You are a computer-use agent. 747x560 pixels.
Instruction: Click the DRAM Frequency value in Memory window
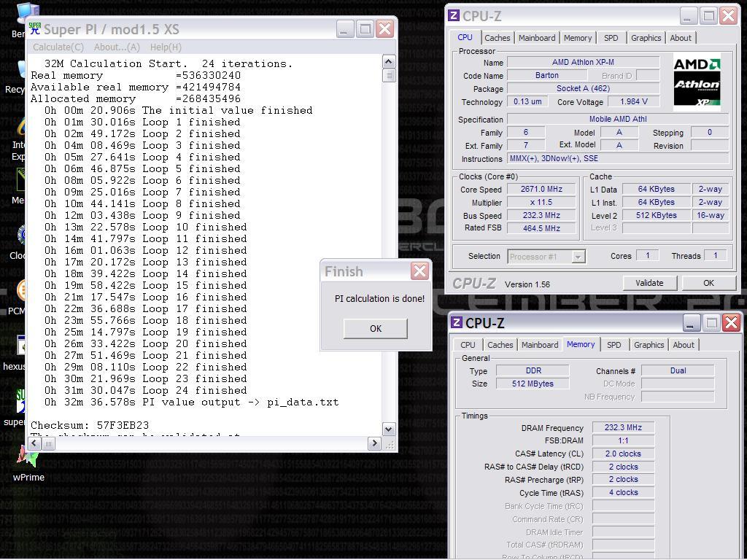click(623, 427)
